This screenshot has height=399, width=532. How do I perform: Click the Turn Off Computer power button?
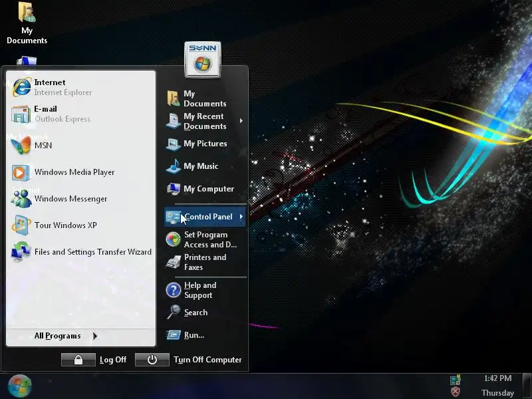coord(152,360)
